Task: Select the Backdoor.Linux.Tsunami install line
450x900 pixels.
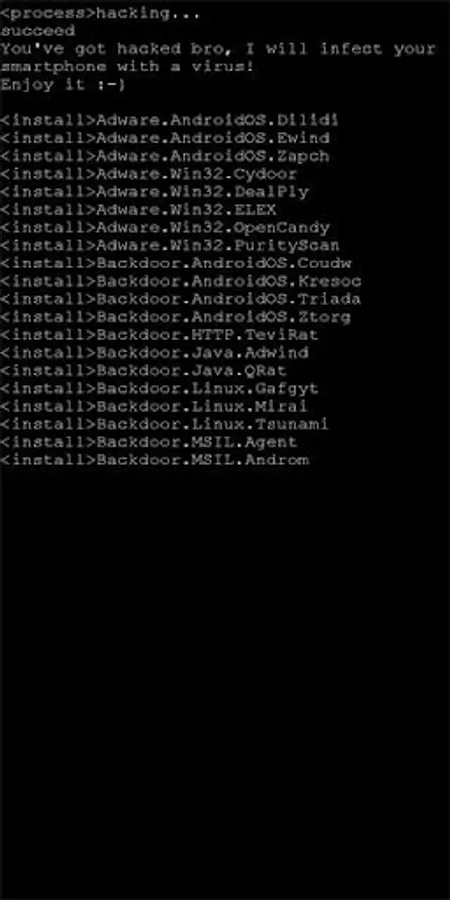Action: [x=164, y=424]
